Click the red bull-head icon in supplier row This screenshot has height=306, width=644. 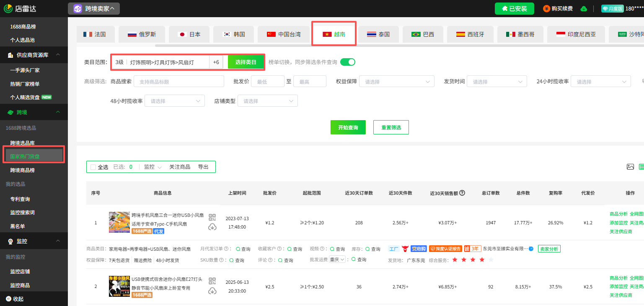[405, 249]
